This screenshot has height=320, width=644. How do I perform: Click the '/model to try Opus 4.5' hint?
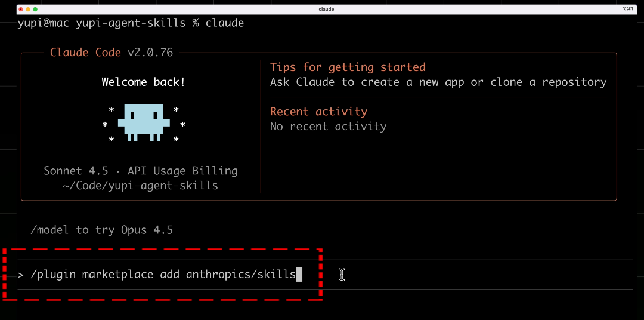tap(101, 230)
